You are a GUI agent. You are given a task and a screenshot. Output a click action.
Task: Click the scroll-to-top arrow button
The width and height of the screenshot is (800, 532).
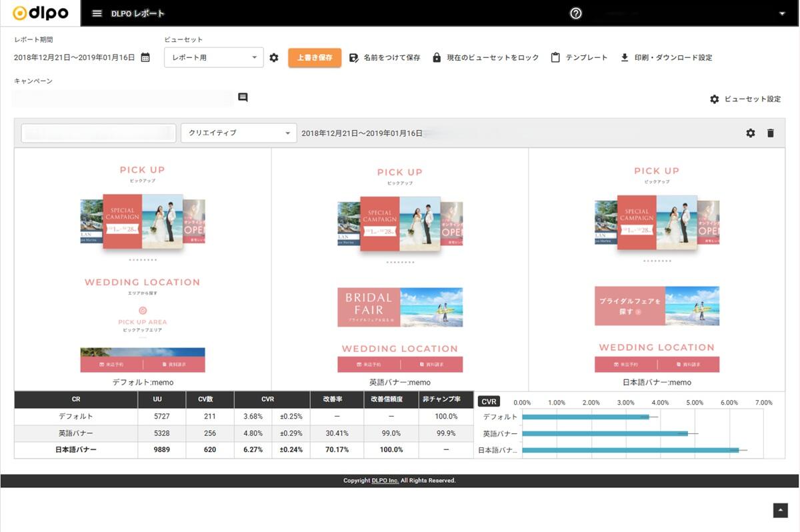pos(780,510)
